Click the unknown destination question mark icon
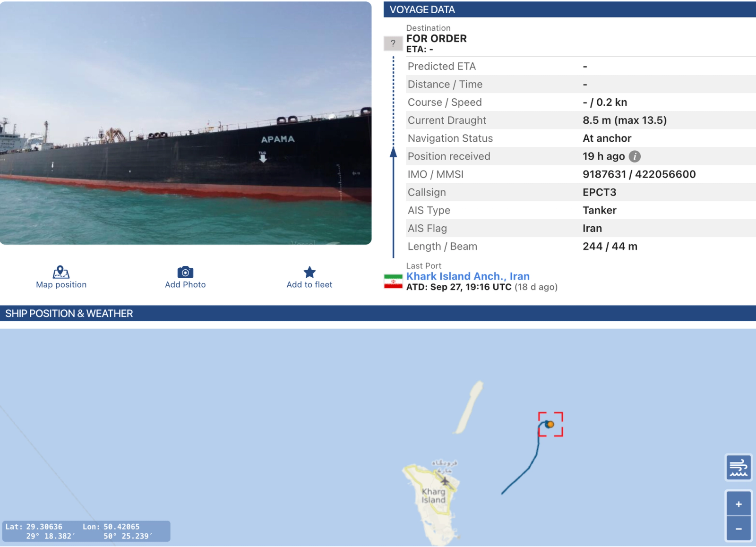This screenshot has width=756, height=547. (x=393, y=43)
